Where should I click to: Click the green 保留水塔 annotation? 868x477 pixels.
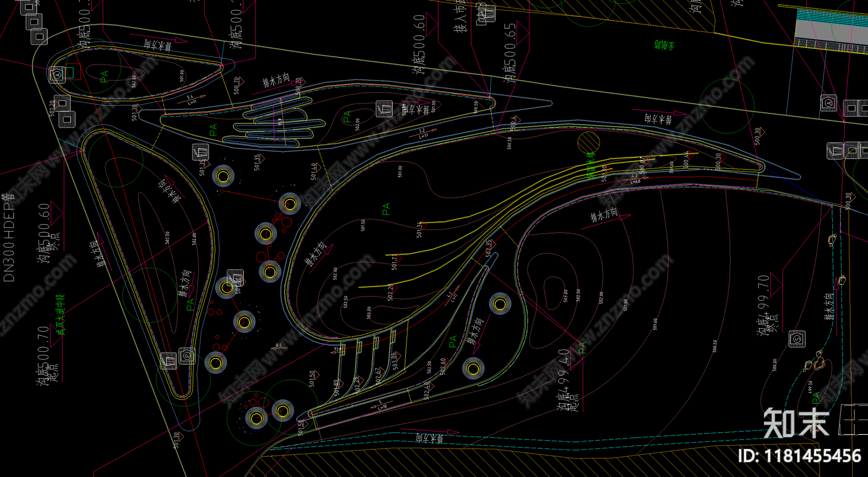point(591,166)
